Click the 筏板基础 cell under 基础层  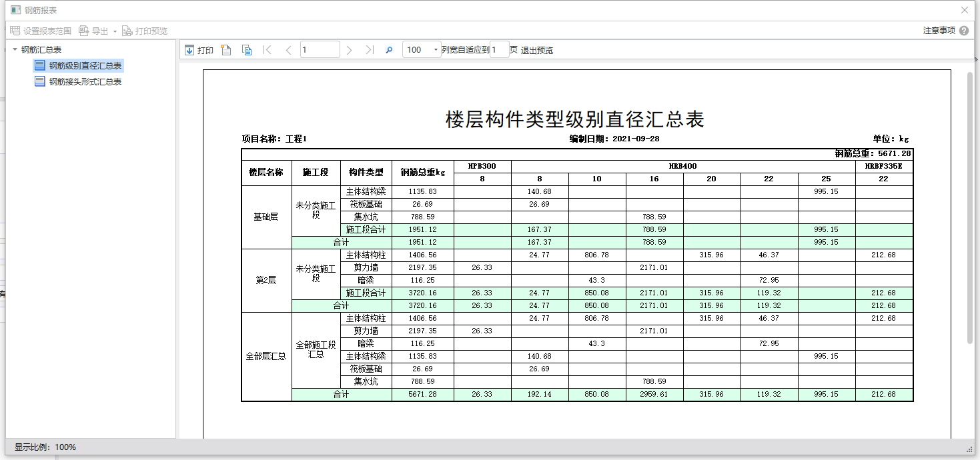(366, 204)
